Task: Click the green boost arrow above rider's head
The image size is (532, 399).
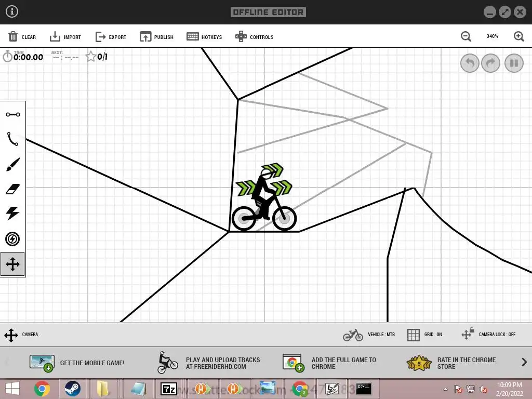Action: (272, 169)
